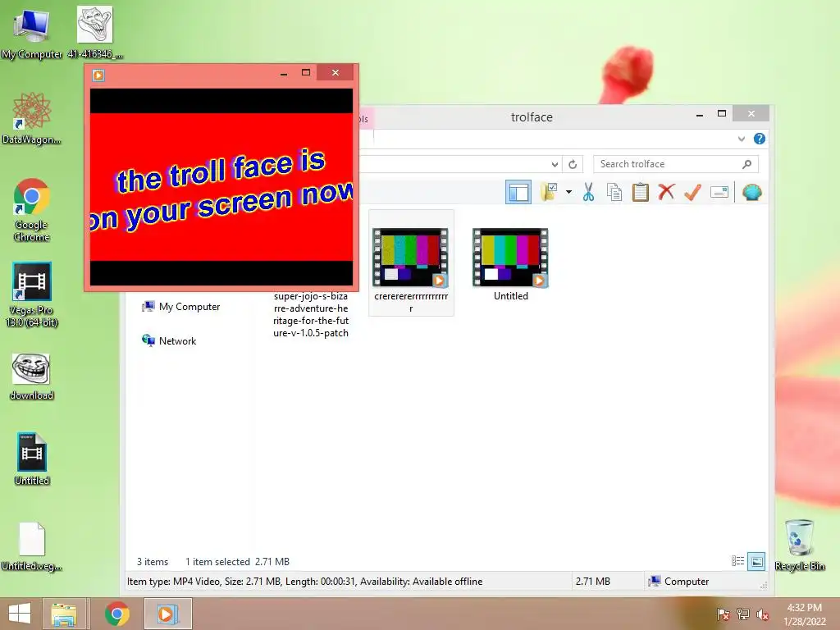Click the '3 items' count text
This screenshot has height=630, width=840.
click(153, 561)
